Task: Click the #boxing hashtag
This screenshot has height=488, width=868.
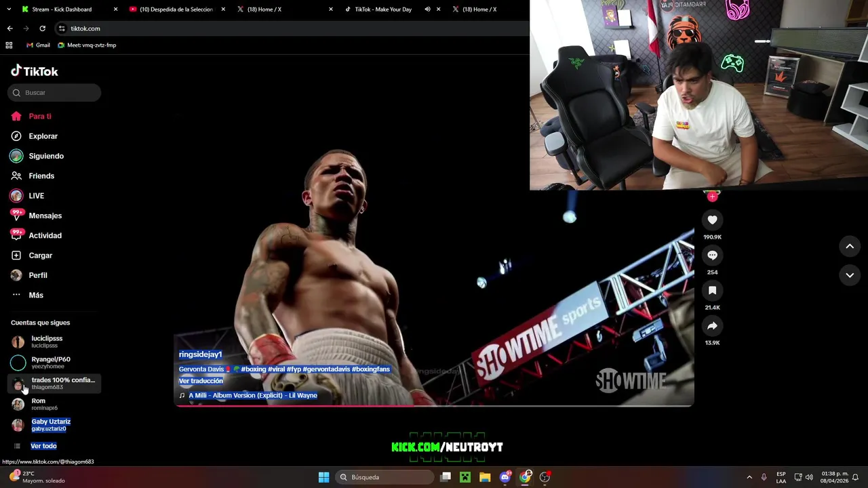Action: [x=253, y=369]
